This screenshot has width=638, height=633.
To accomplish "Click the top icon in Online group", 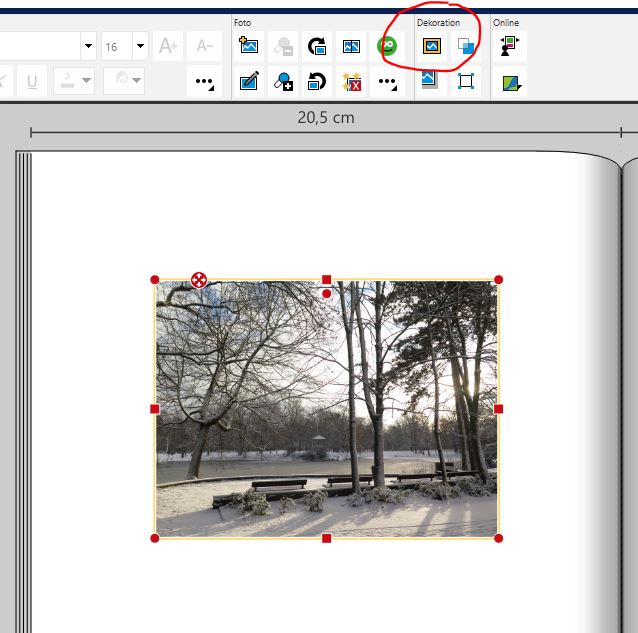I will click(510, 46).
